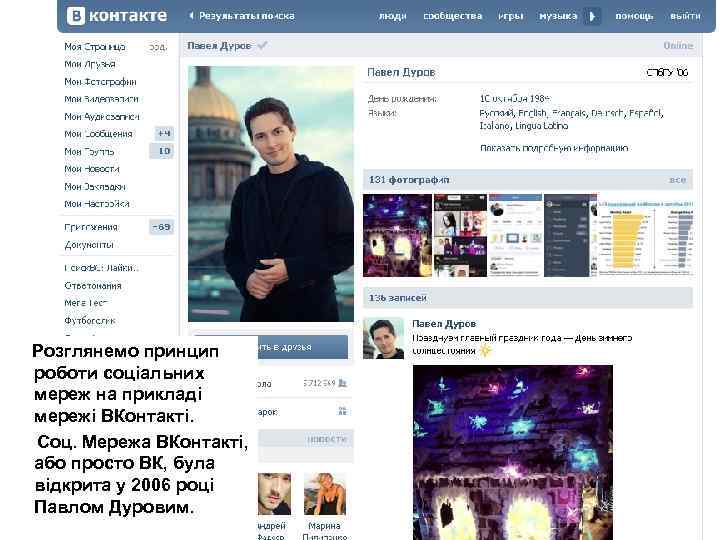This screenshot has height=540, width=720.
Task: Open Мои Видеозаписи in sidebar
Action: tap(101, 99)
